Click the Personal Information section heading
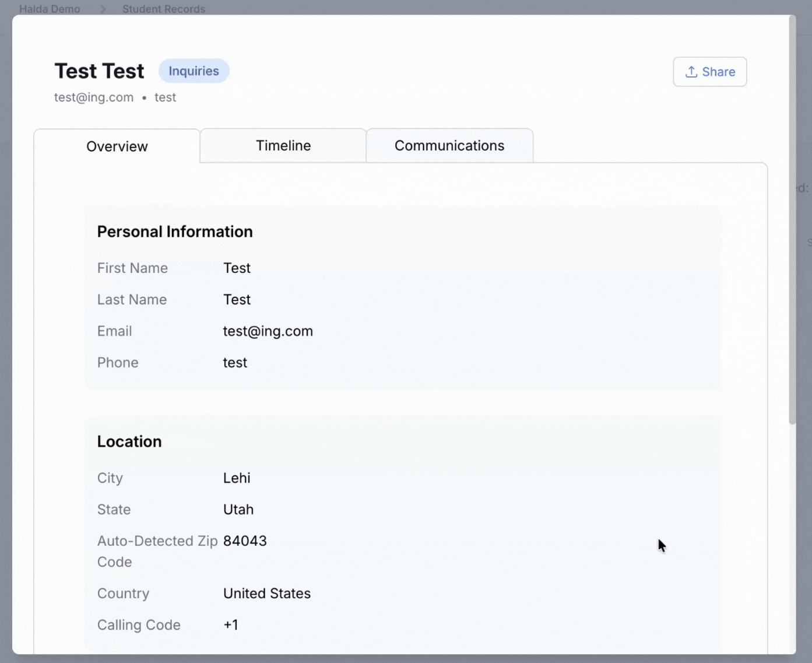The height and width of the screenshot is (663, 812). click(x=175, y=231)
